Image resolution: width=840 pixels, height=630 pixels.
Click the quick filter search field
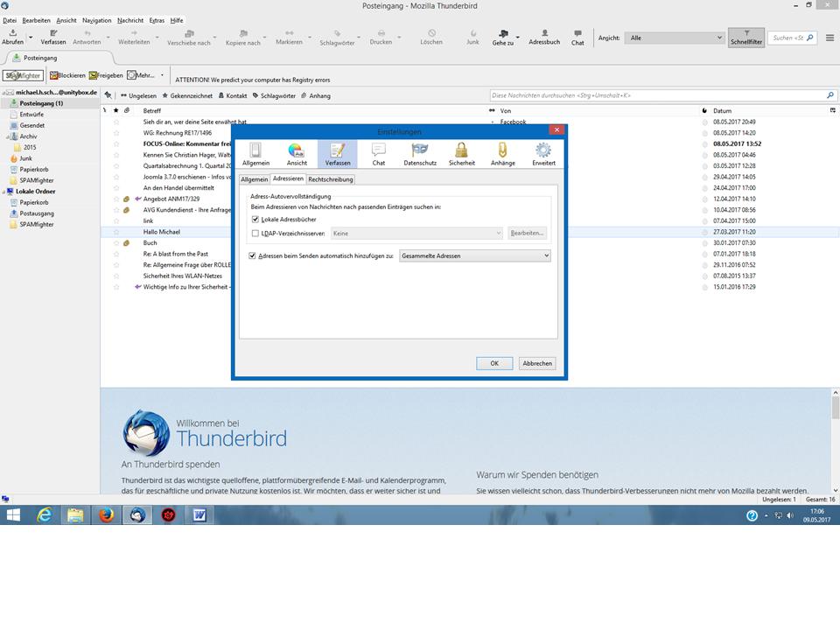pyautogui.click(x=663, y=95)
